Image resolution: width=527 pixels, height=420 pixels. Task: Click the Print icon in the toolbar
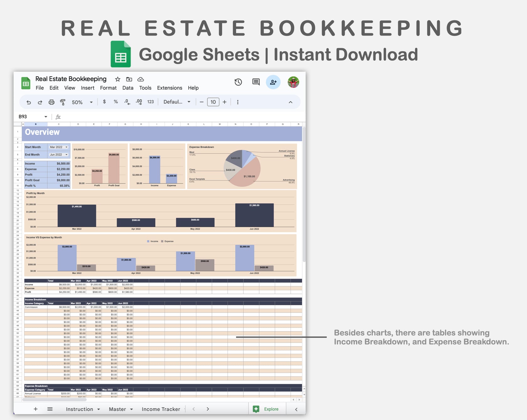pos(51,102)
